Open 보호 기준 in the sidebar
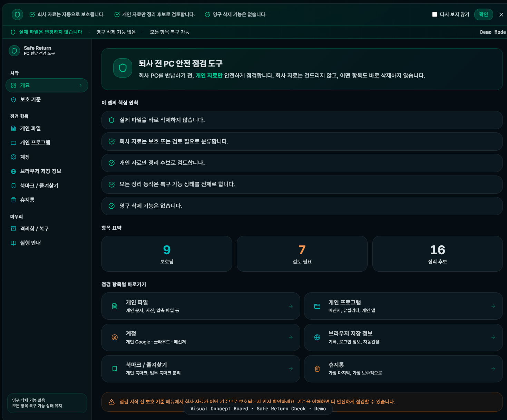507x420 pixels. coord(30,100)
